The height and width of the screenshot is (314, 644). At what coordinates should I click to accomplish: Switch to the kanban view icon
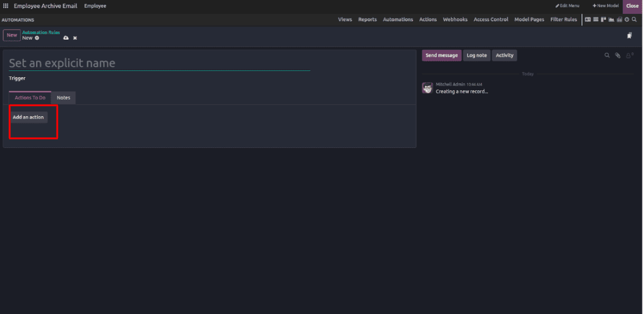point(604,20)
